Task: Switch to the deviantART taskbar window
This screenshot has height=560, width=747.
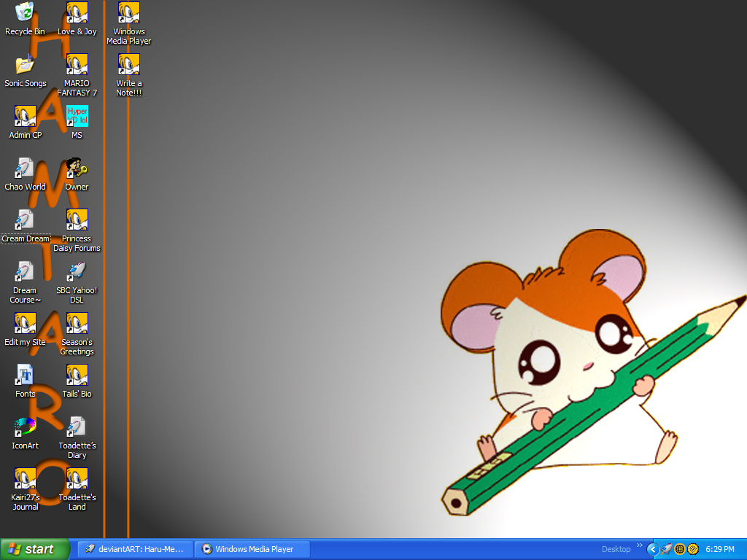Action: [x=135, y=549]
